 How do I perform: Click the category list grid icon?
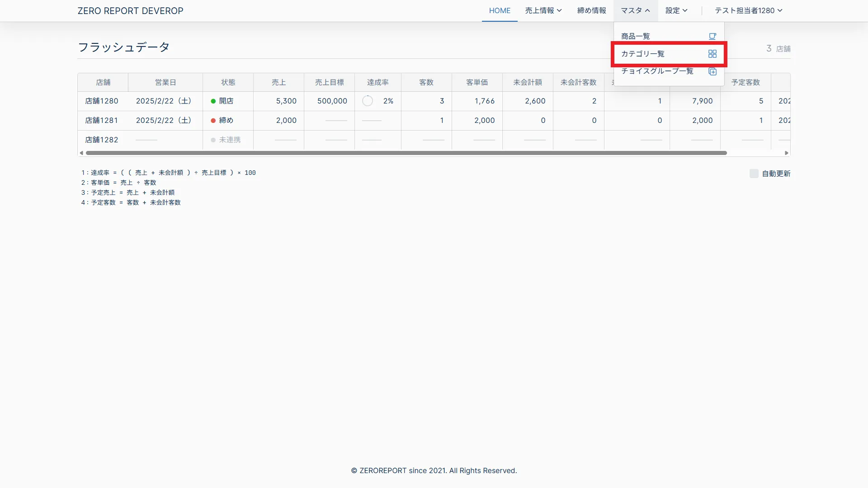tap(712, 54)
